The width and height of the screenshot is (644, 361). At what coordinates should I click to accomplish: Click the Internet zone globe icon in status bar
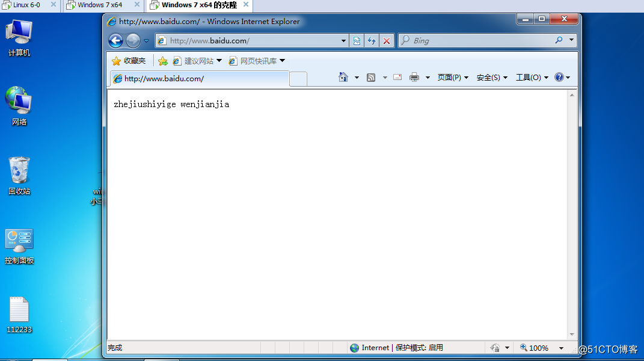(x=354, y=348)
